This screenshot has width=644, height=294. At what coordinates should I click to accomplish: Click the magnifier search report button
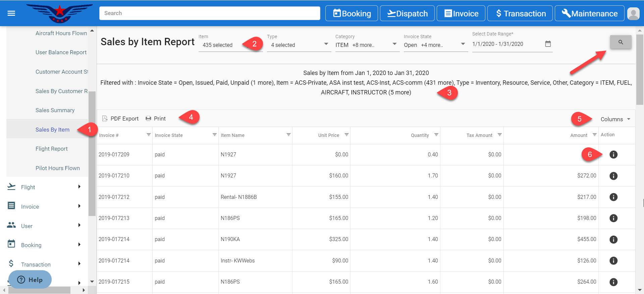[x=621, y=42]
